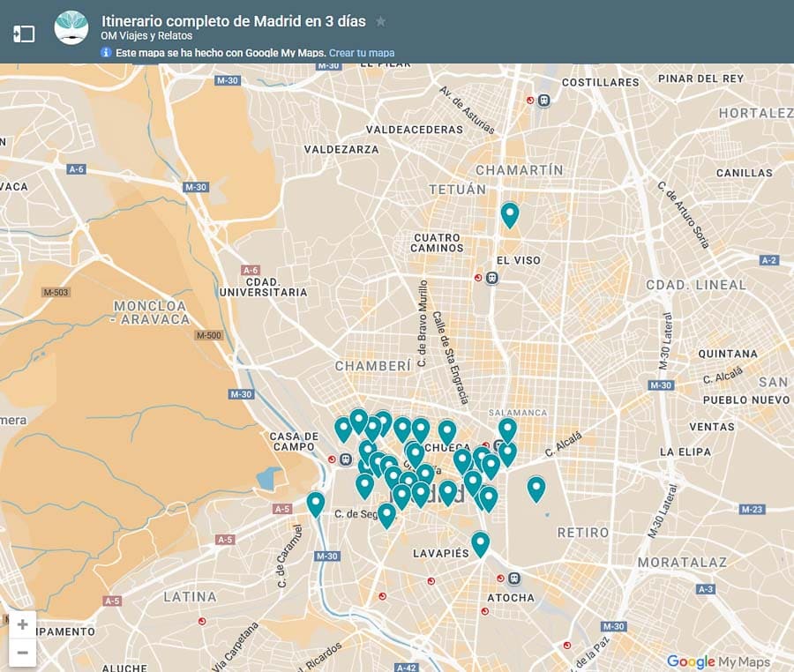Click the train station icon near Costillares
This screenshot has height=672, width=794.
(543, 101)
